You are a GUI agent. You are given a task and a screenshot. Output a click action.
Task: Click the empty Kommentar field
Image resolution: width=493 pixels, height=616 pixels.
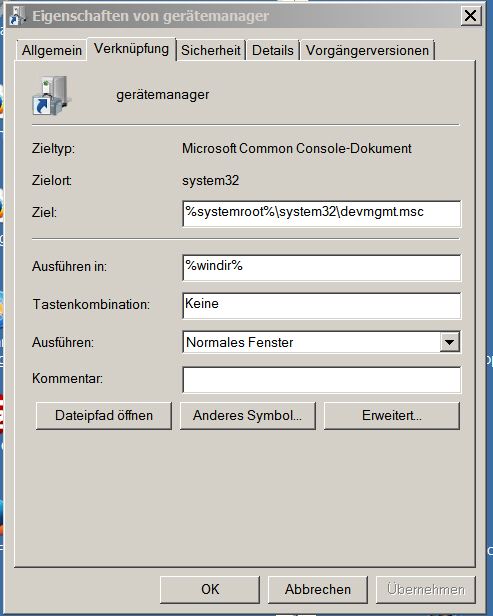click(321, 380)
